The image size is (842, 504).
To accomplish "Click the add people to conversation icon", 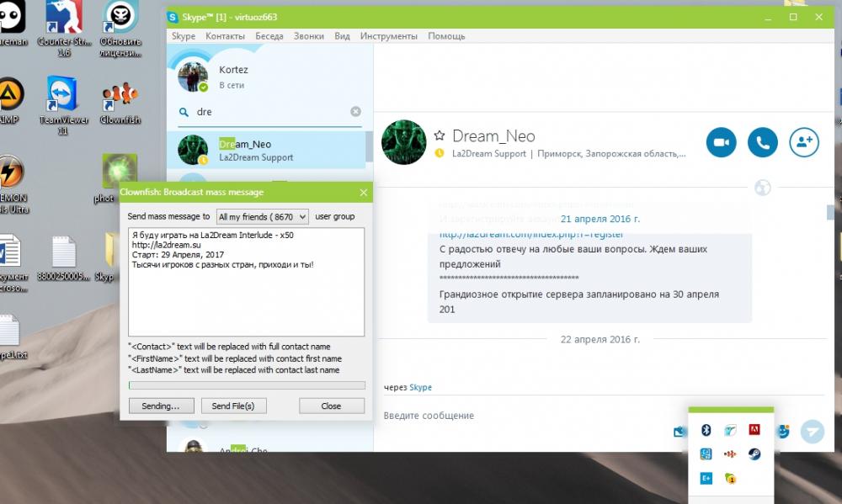I will (x=803, y=143).
